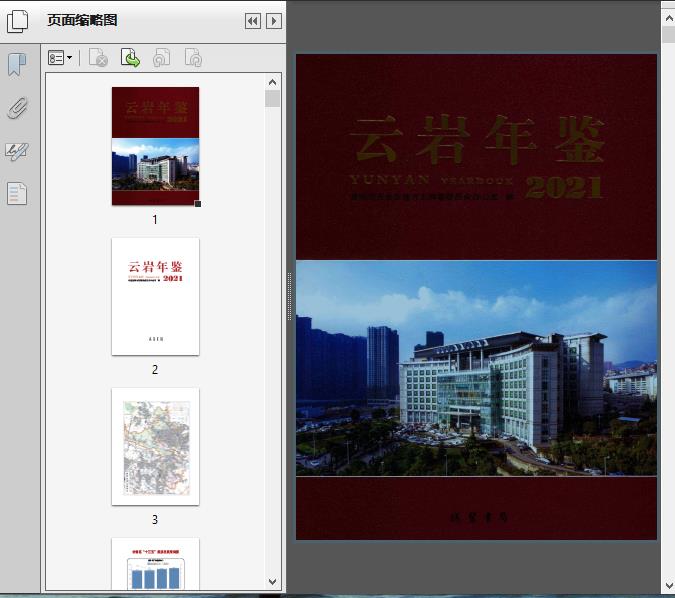The height and width of the screenshot is (598, 675).
Task: Open the content document panel icon
Action: (17, 193)
